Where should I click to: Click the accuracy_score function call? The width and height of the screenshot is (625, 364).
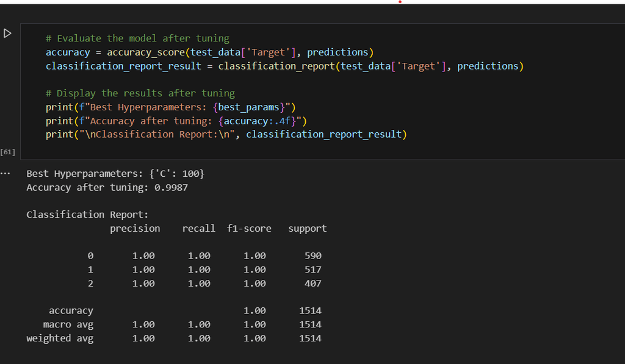tap(145, 52)
